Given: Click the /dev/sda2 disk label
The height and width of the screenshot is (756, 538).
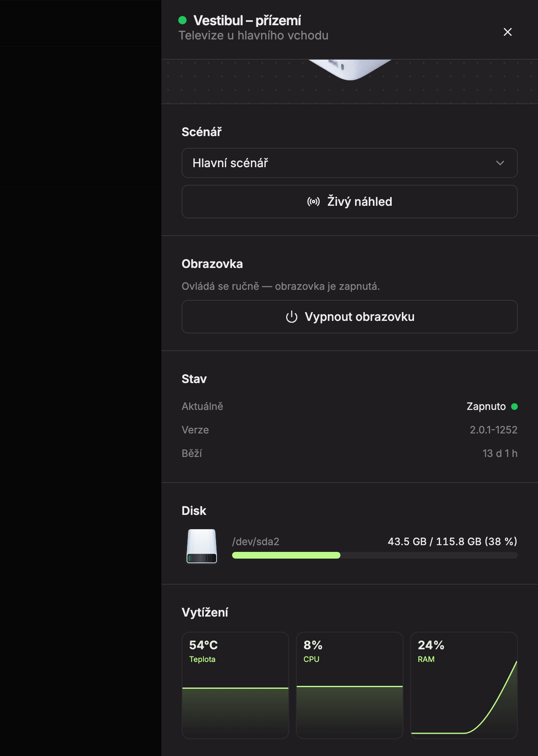Looking at the screenshot, I should [256, 541].
